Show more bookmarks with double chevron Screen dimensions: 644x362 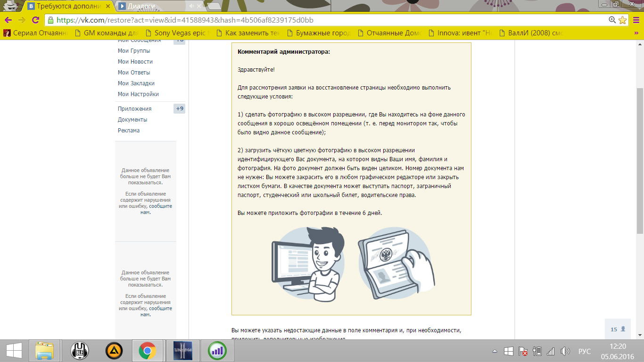tap(636, 33)
